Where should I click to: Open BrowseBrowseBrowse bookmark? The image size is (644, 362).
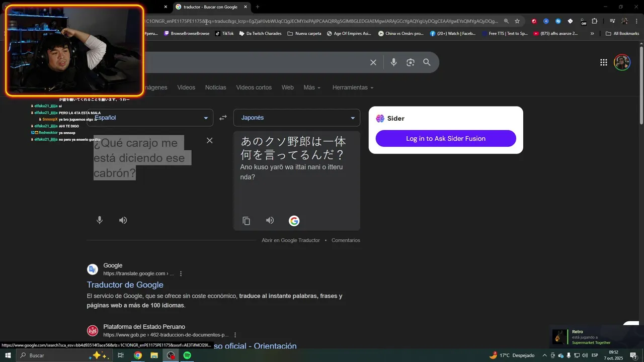pos(187,34)
